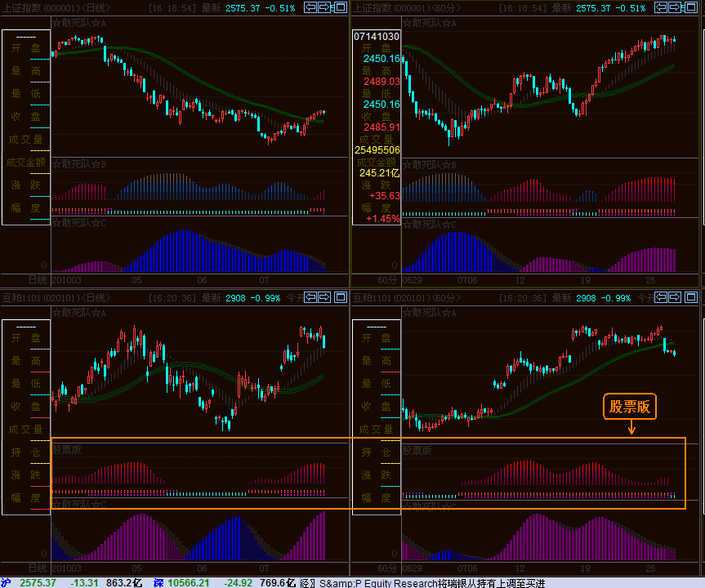Screen dimensions: 705x588
Task: Click ☆敢死队☆B label in 上证指数 日线 chart
Action: coord(79,164)
